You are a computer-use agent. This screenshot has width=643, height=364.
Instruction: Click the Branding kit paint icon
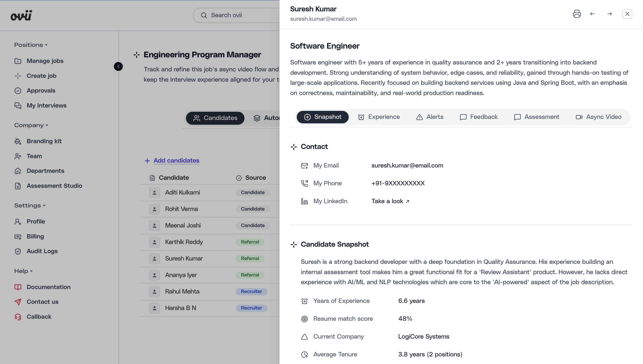[18, 141]
